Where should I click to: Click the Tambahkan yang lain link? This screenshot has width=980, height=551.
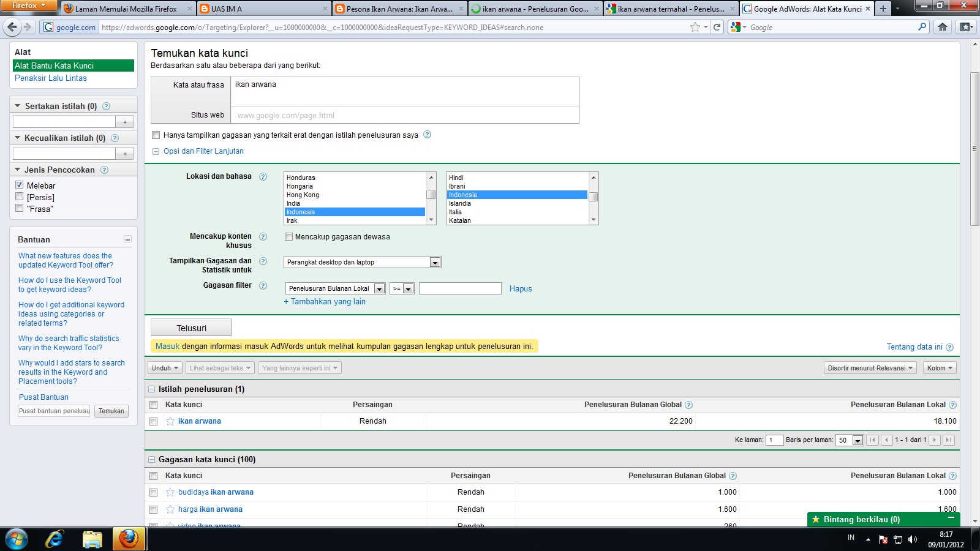325,302
